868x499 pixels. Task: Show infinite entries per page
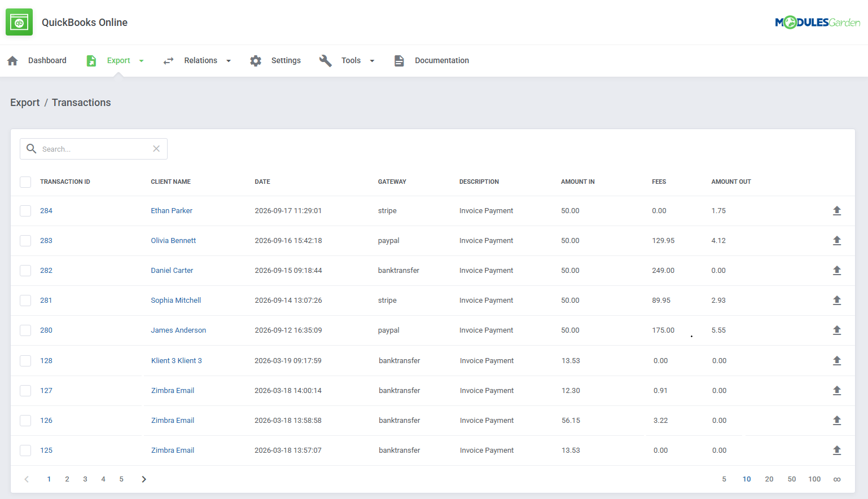(x=837, y=479)
